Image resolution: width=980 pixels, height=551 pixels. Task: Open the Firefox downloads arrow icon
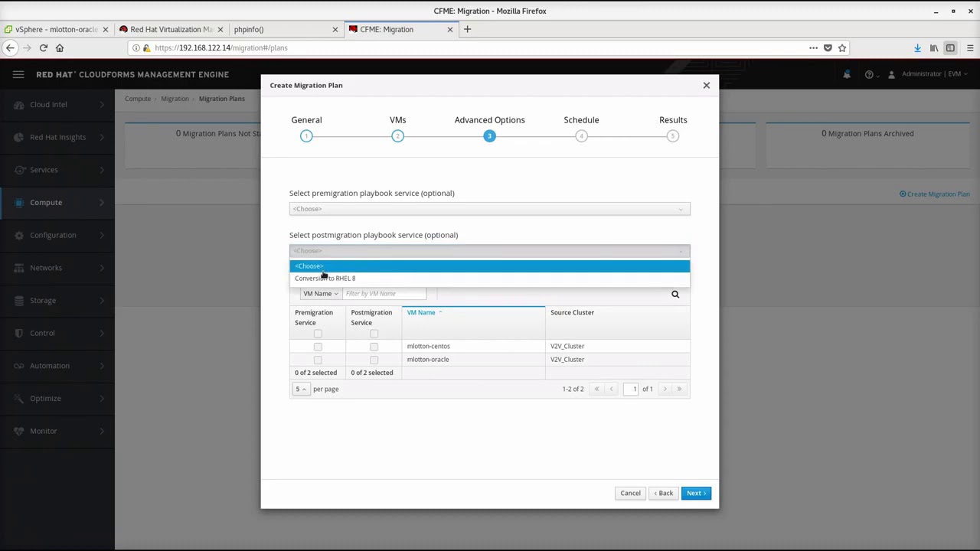click(x=917, y=47)
